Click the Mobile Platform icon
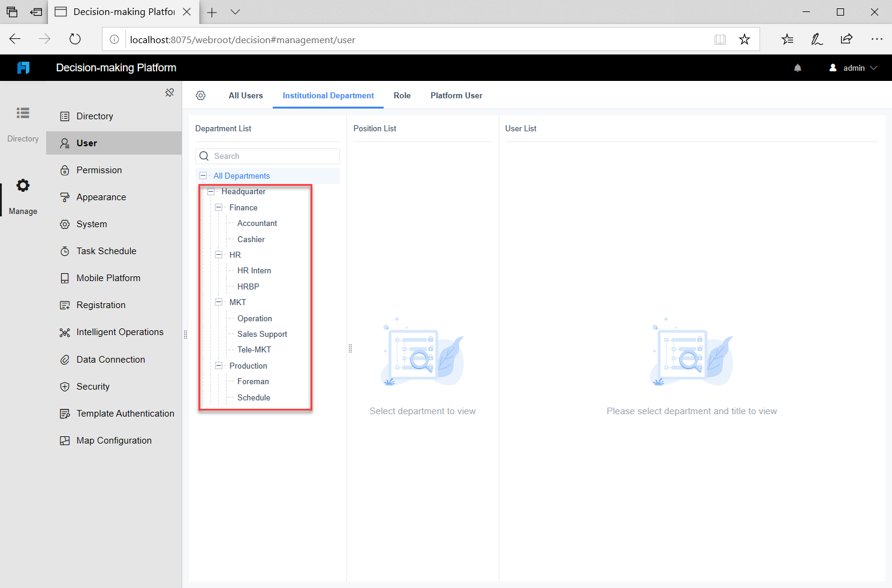Viewport: 892px width, 588px height. click(x=65, y=278)
